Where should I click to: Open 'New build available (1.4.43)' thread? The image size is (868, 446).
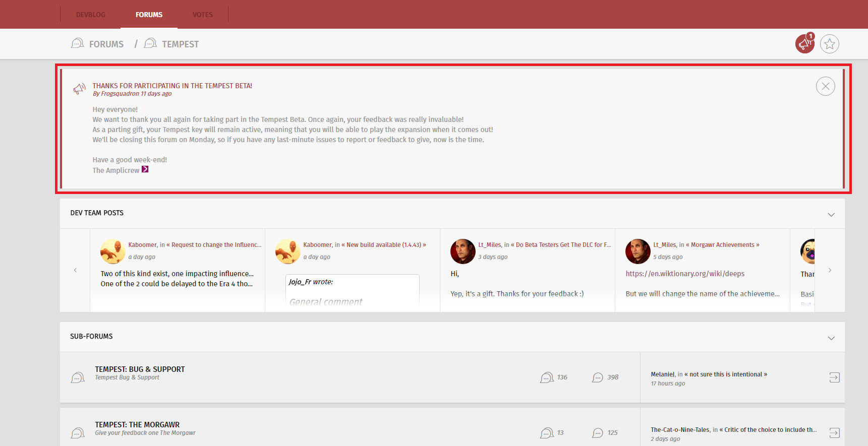384,245
